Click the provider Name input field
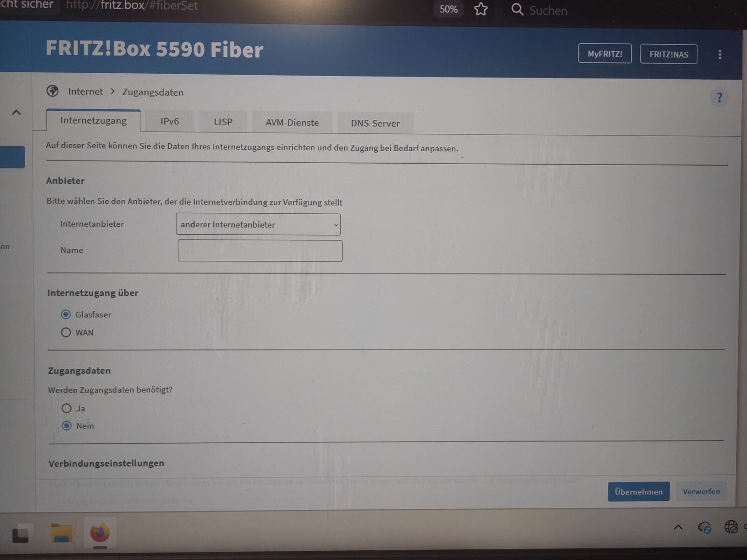This screenshot has width=747, height=560. click(260, 251)
